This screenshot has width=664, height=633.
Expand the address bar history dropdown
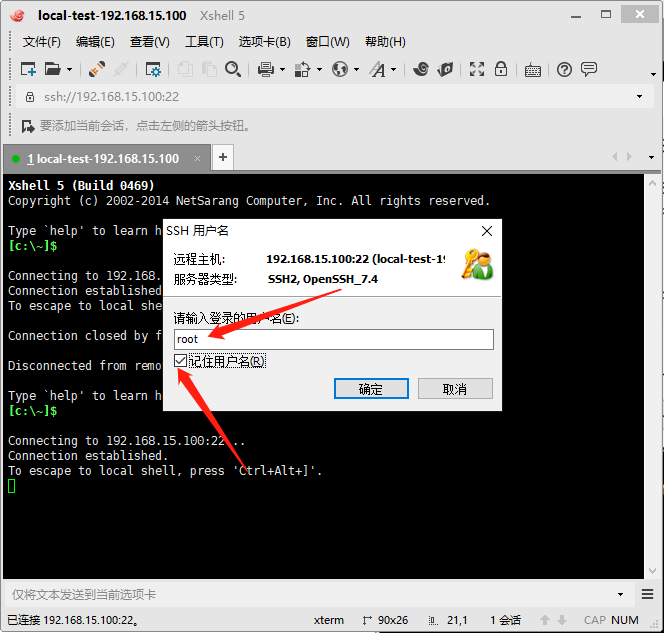(639, 97)
